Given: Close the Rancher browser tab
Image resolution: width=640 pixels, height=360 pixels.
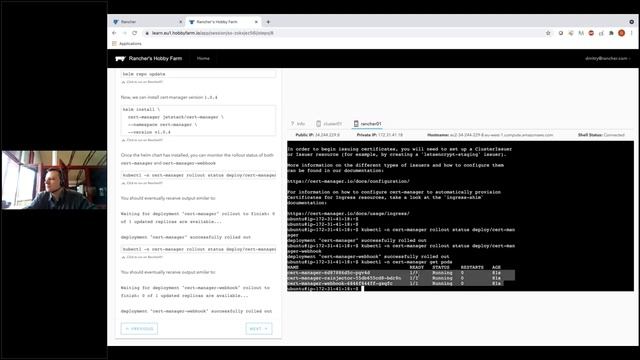Looking at the screenshot, I should click(180, 22).
